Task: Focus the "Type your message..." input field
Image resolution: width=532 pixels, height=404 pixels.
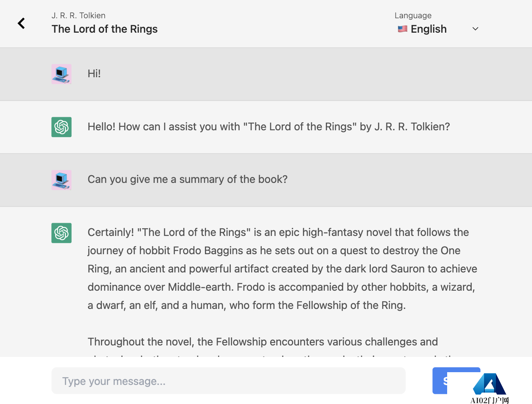Action: coord(228,381)
